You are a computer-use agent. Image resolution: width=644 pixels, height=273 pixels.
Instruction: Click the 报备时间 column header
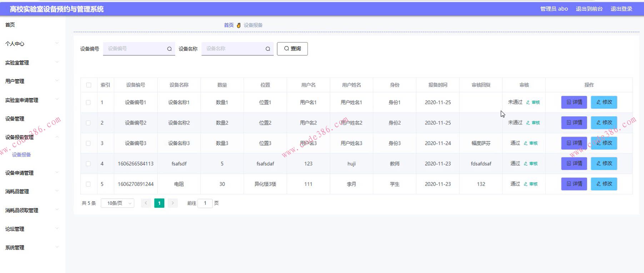click(438, 85)
